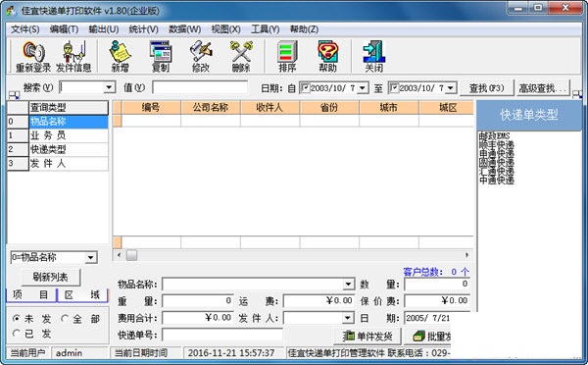588x365 pixels.
Task: Select 物品名称 row in query type list
Action: pyautogui.click(x=69, y=122)
